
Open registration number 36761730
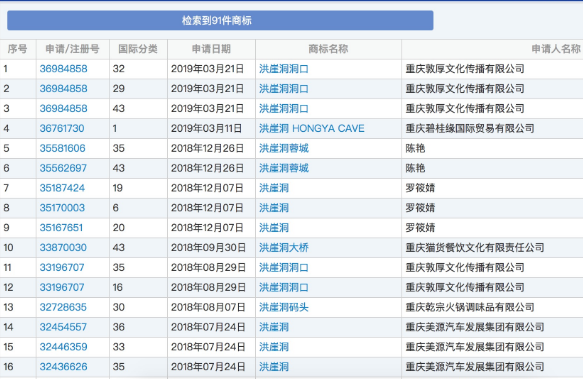62,128
